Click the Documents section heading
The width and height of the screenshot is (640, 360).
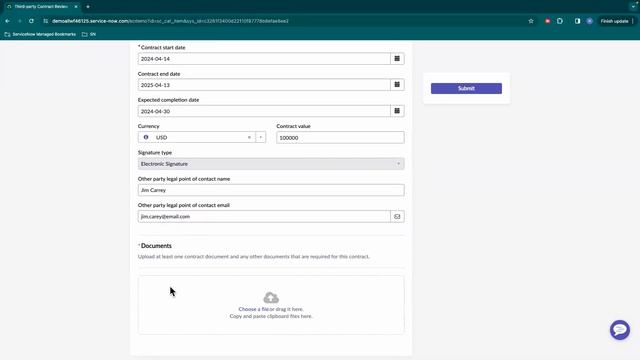point(156,246)
